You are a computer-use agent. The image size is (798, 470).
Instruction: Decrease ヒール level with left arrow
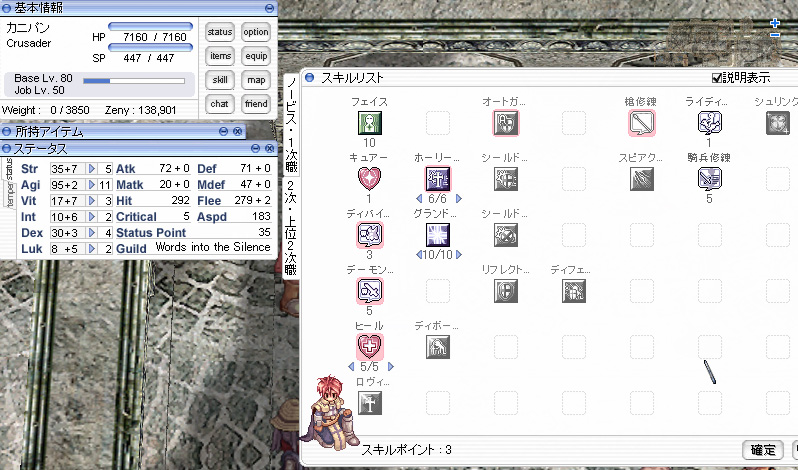351,366
